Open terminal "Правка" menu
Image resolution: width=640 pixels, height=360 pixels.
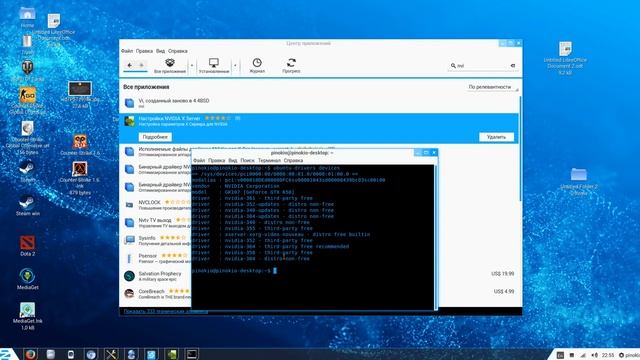coord(216,160)
